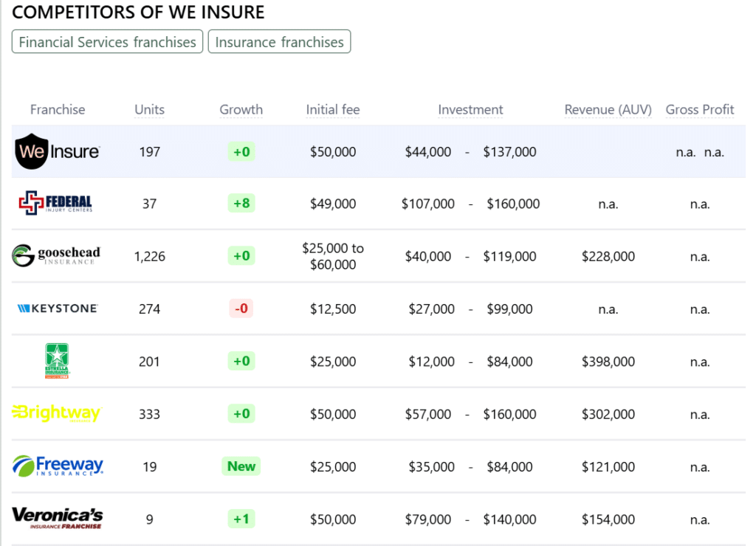Click the +0 growth badge for We Insure

[241, 152]
